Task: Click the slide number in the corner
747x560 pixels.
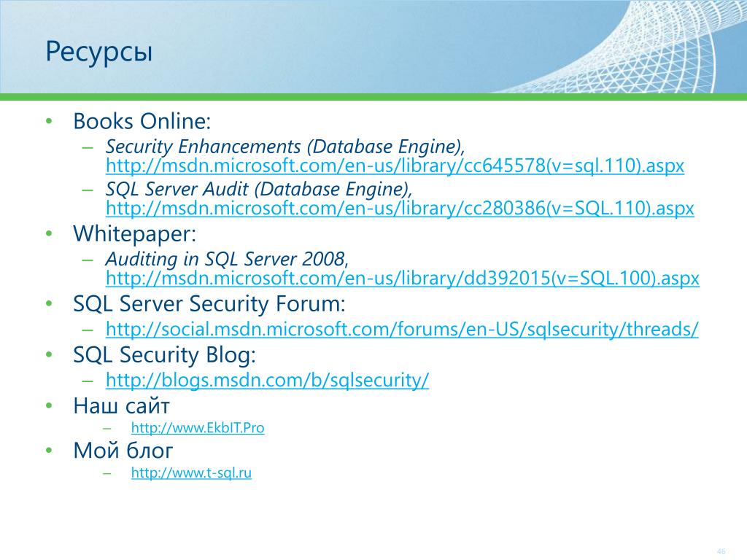Action: point(721,551)
